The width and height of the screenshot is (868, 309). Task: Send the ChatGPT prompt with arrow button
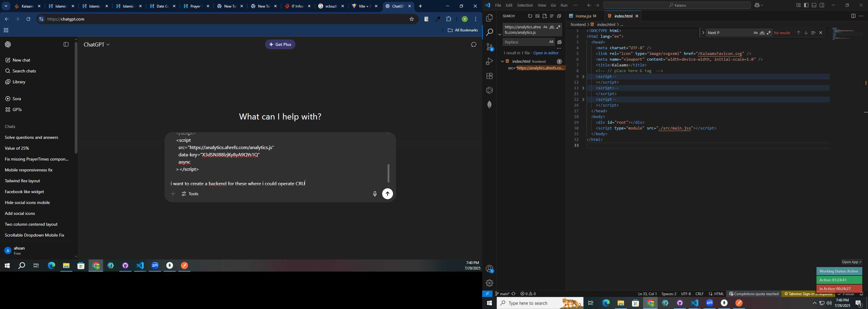388,194
